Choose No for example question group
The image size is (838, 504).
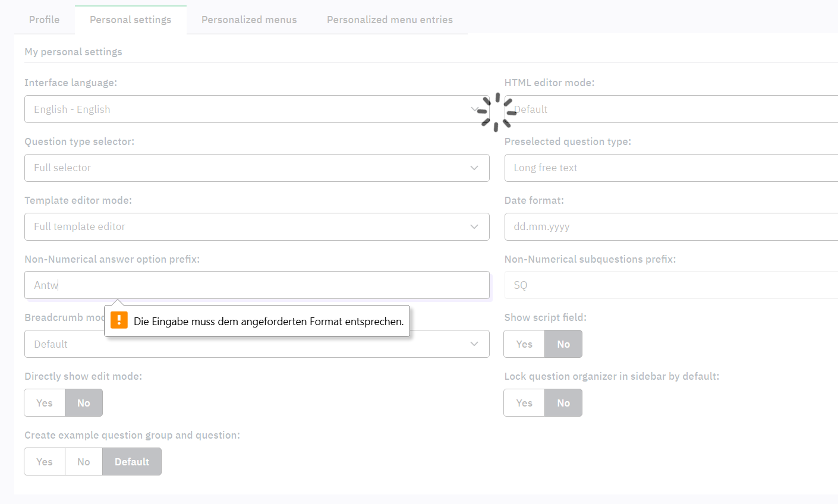(84, 462)
